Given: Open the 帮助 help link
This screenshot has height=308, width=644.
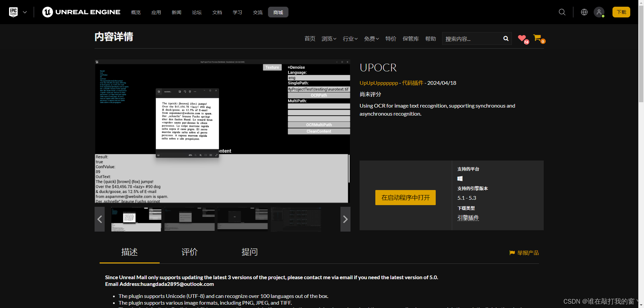Looking at the screenshot, I should (431, 39).
